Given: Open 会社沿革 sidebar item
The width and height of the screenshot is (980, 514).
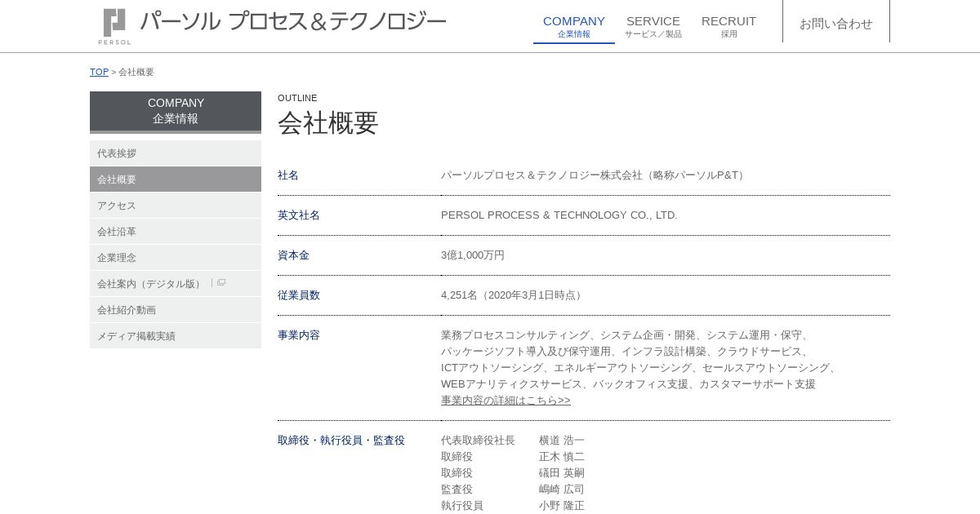Looking at the screenshot, I should (176, 232).
